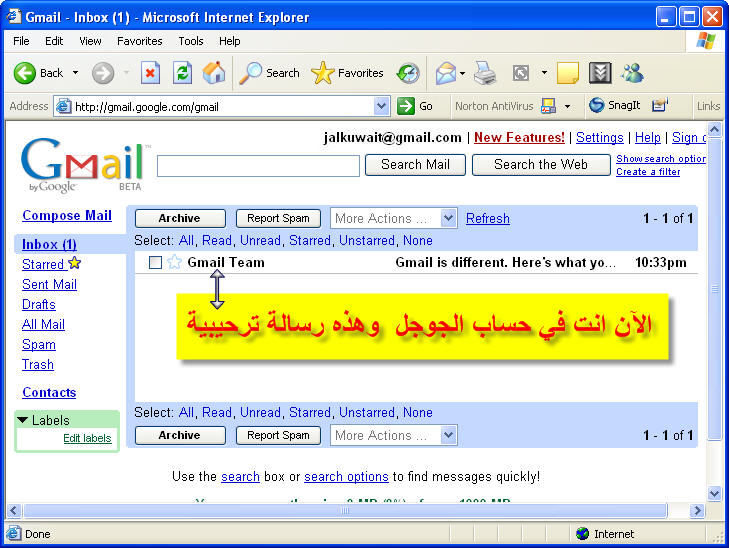Click the Create a filter link
This screenshot has width=729, height=548.
click(648, 172)
